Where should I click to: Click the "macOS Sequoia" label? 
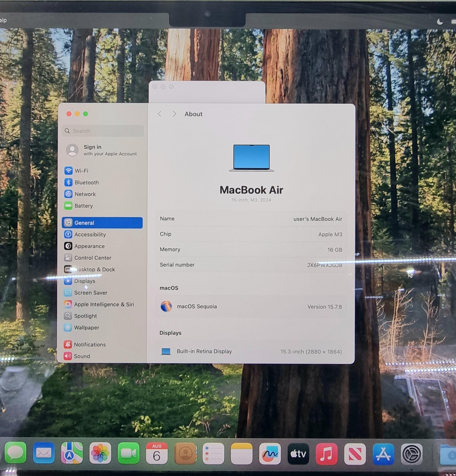197,306
